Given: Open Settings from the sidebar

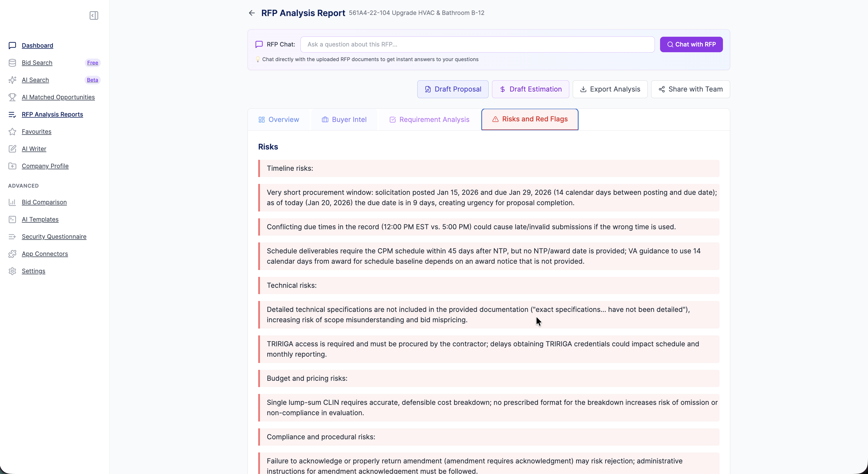Looking at the screenshot, I should coord(33,271).
